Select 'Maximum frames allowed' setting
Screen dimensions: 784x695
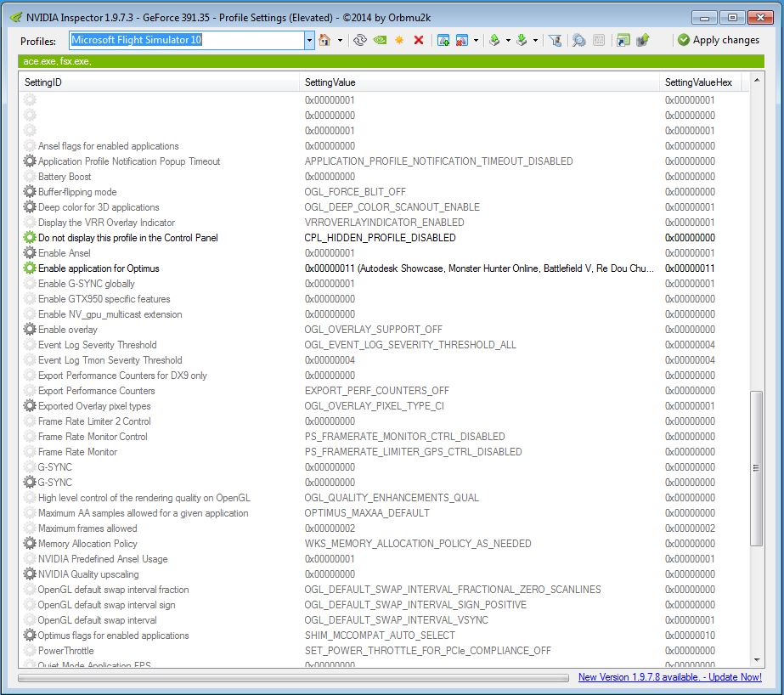[87, 528]
